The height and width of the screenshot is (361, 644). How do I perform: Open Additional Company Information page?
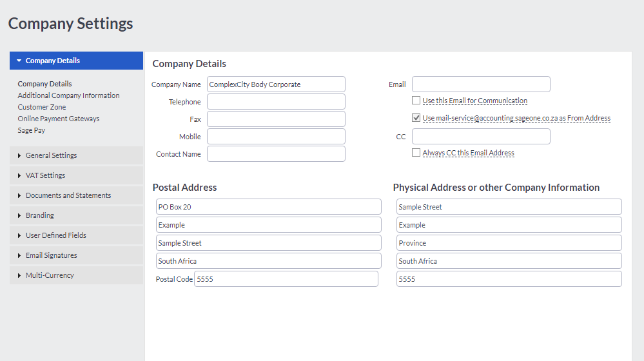point(68,95)
